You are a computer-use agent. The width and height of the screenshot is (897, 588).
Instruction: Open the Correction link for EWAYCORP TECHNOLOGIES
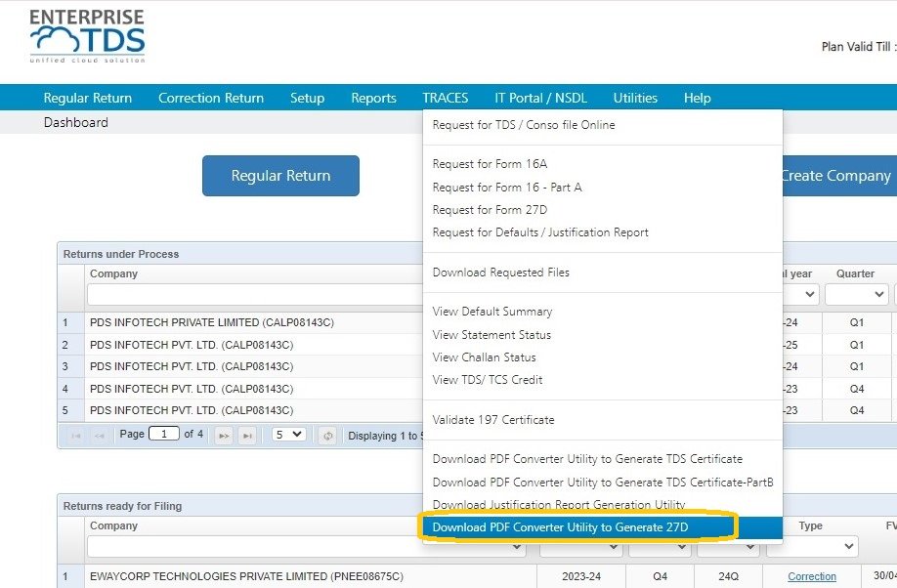811,576
